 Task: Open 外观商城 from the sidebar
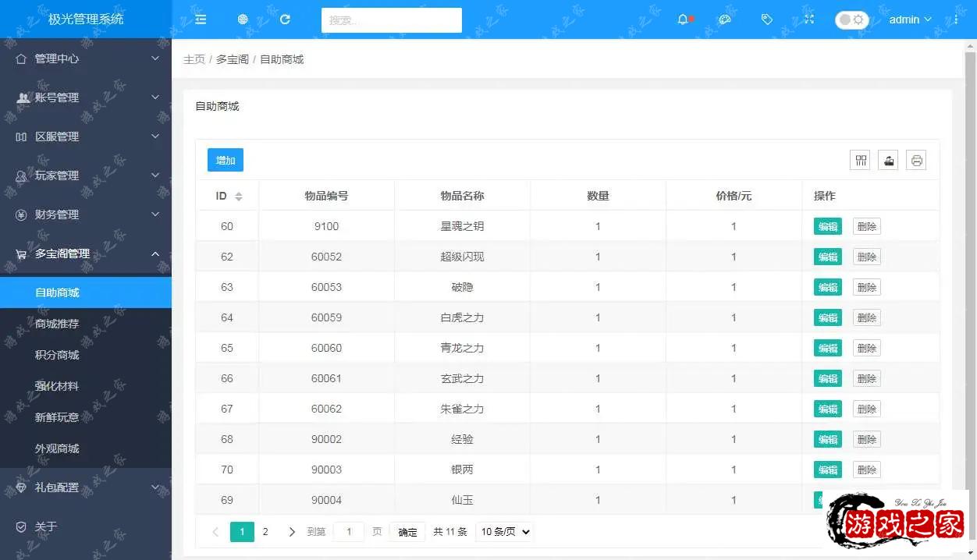[x=57, y=448]
